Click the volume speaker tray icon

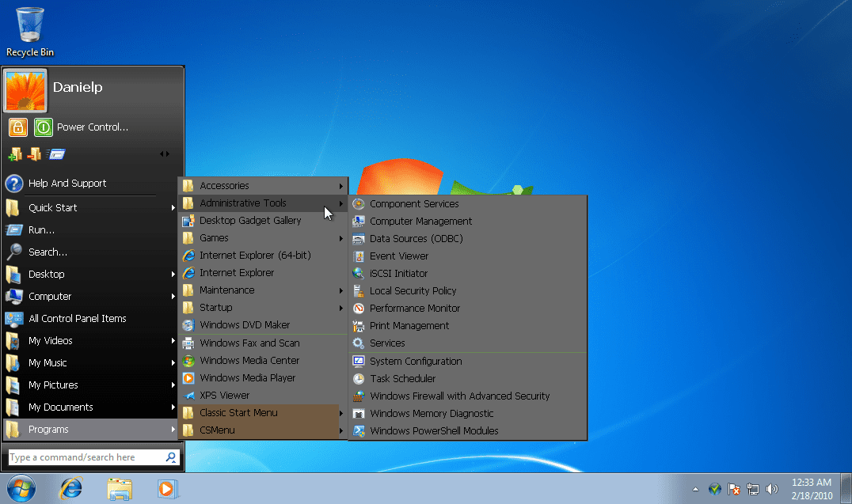point(771,489)
